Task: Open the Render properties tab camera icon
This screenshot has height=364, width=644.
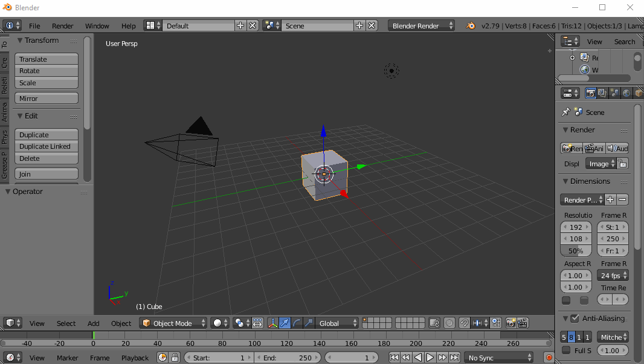Action: [x=591, y=93]
